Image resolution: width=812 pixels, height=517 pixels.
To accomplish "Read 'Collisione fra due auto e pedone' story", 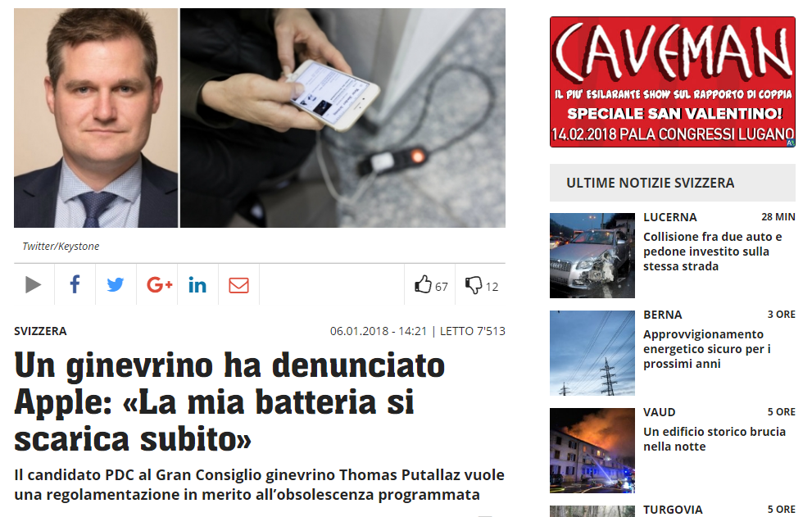I will 713,252.
